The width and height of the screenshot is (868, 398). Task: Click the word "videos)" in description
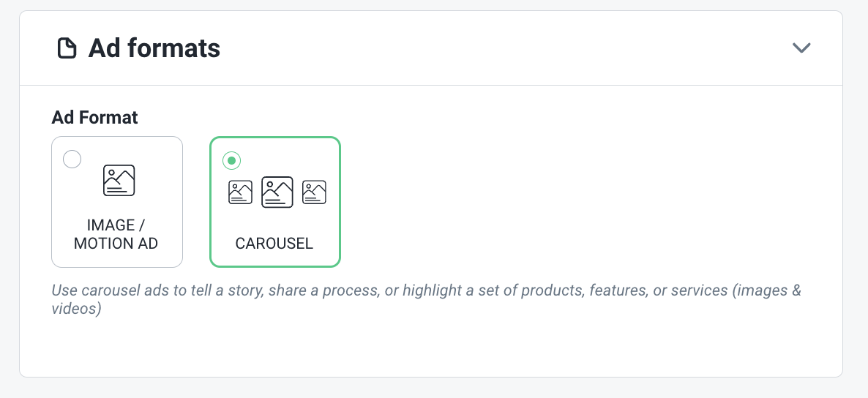pos(76,309)
